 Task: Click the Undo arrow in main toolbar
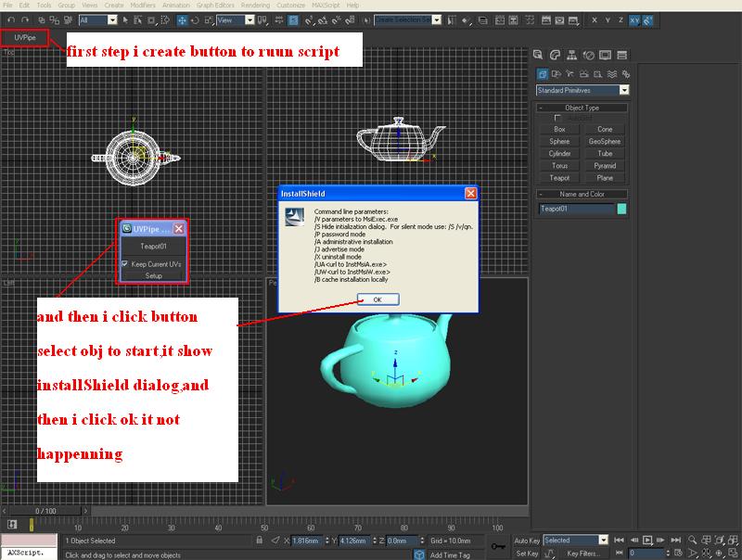(11, 20)
